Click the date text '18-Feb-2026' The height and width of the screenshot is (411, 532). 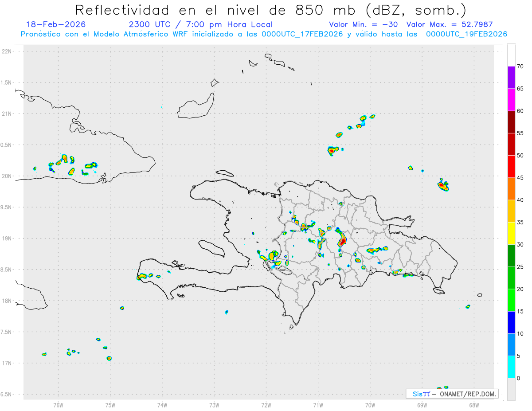[x=56, y=24]
